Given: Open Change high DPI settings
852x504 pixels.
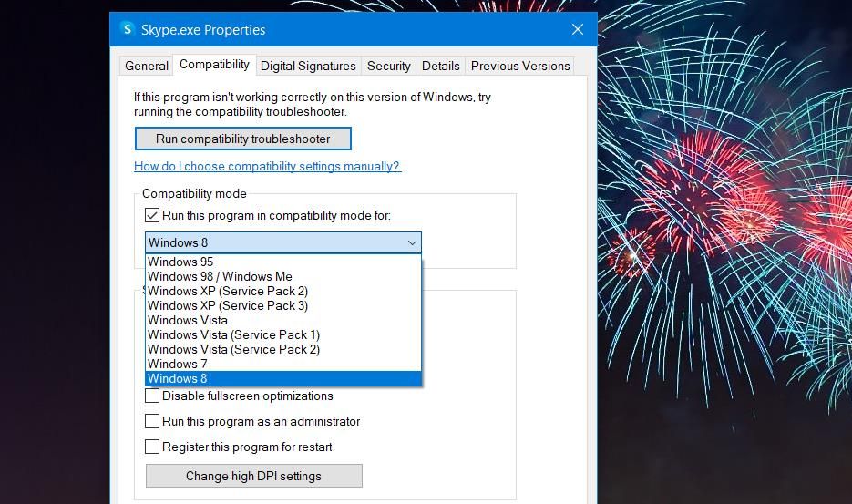Looking at the screenshot, I should (x=253, y=476).
